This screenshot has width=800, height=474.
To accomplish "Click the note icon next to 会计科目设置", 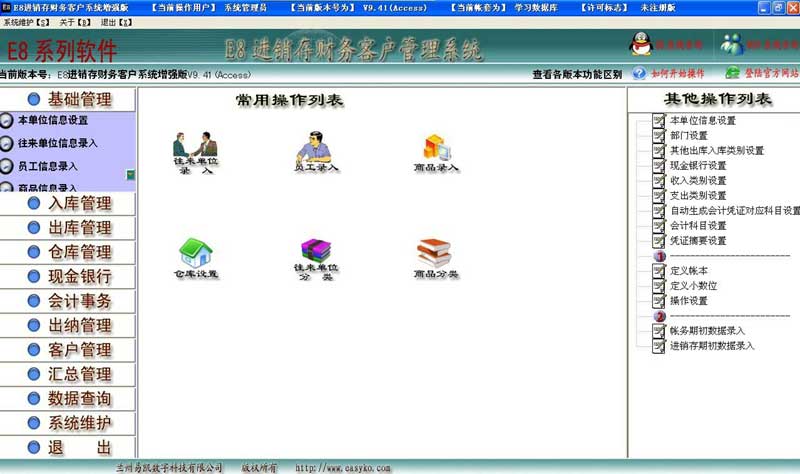I will point(659,226).
